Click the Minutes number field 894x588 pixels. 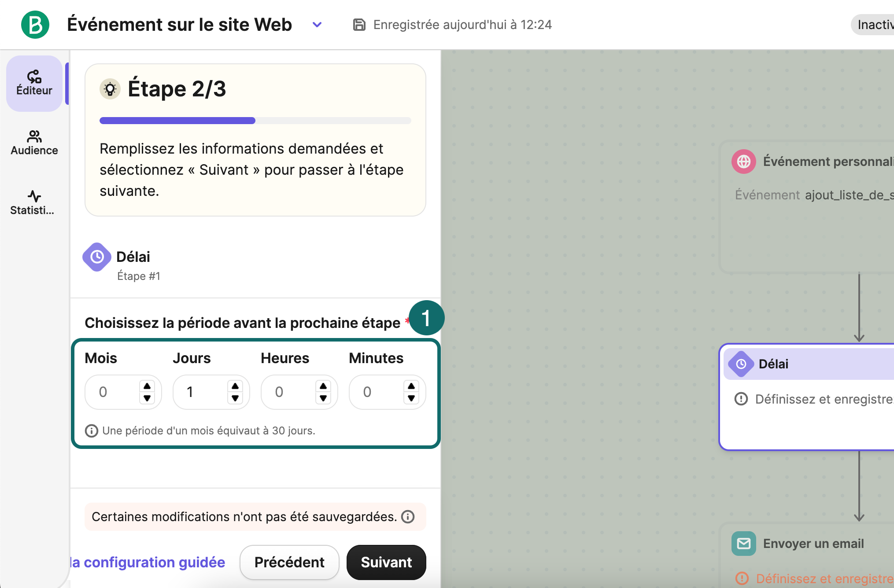[x=388, y=392]
